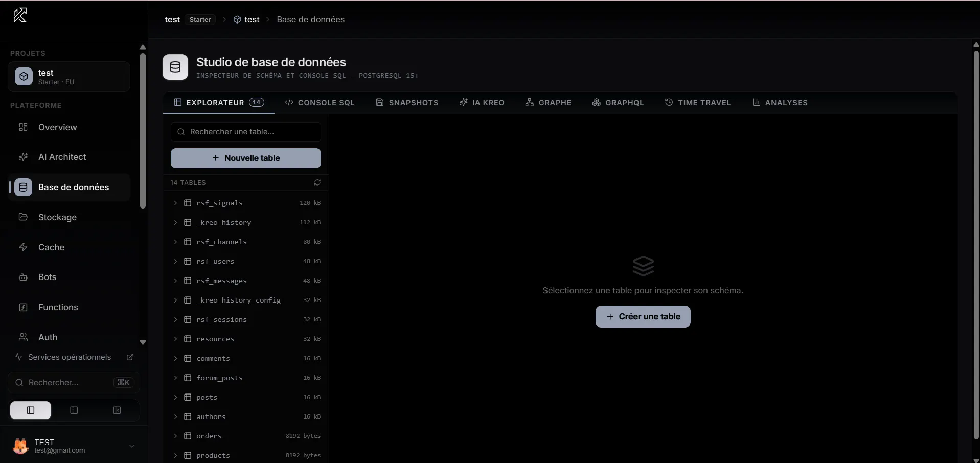This screenshot has width=980, height=463.
Task: Expand the _kreo_history table row
Action: click(x=175, y=222)
